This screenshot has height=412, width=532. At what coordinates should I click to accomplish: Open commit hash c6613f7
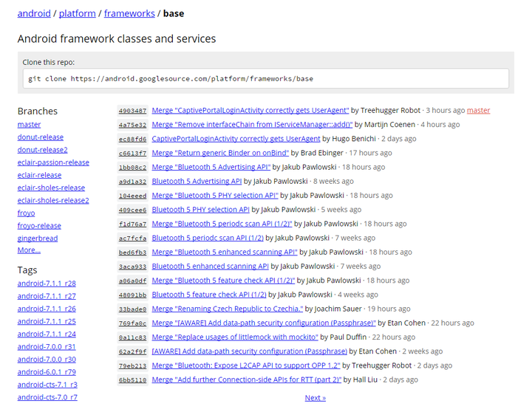point(133,154)
